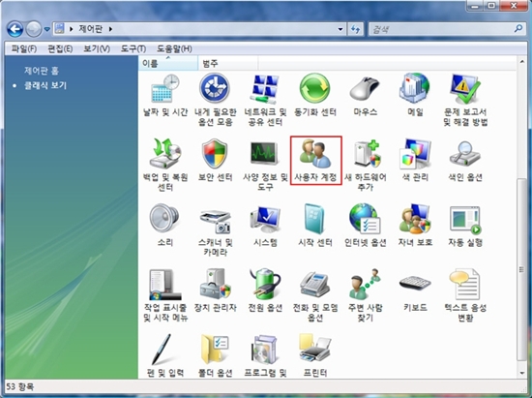The height and width of the screenshot is (398, 532).
Task: Open the 키보드 (Keyboard) icon
Action: pyautogui.click(x=415, y=291)
